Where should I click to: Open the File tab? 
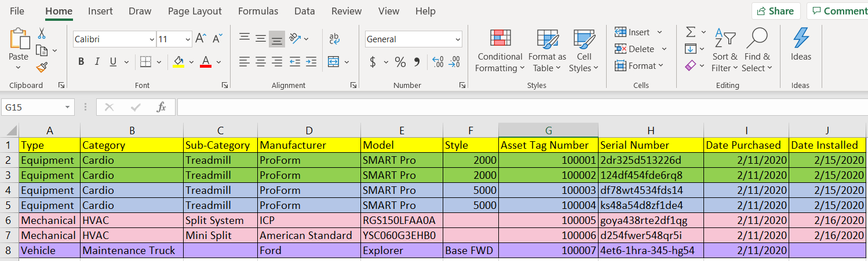tap(17, 11)
